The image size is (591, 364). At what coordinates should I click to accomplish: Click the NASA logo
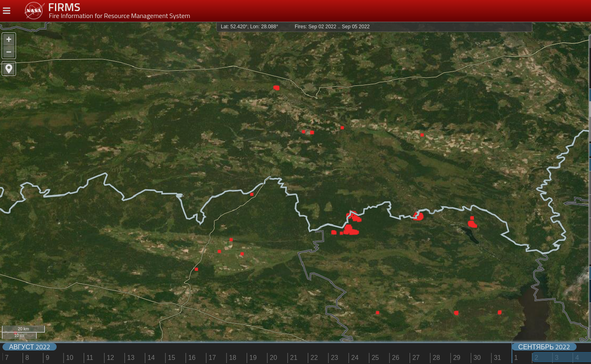pyautogui.click(x=34, y=11)
